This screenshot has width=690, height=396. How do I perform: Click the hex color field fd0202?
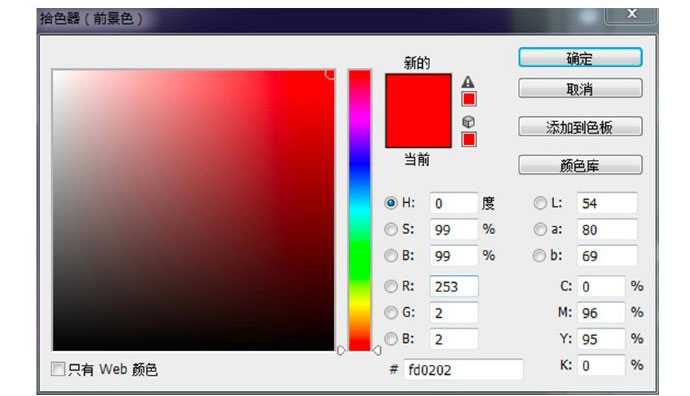pyautogui.click(x=463, y=369)
